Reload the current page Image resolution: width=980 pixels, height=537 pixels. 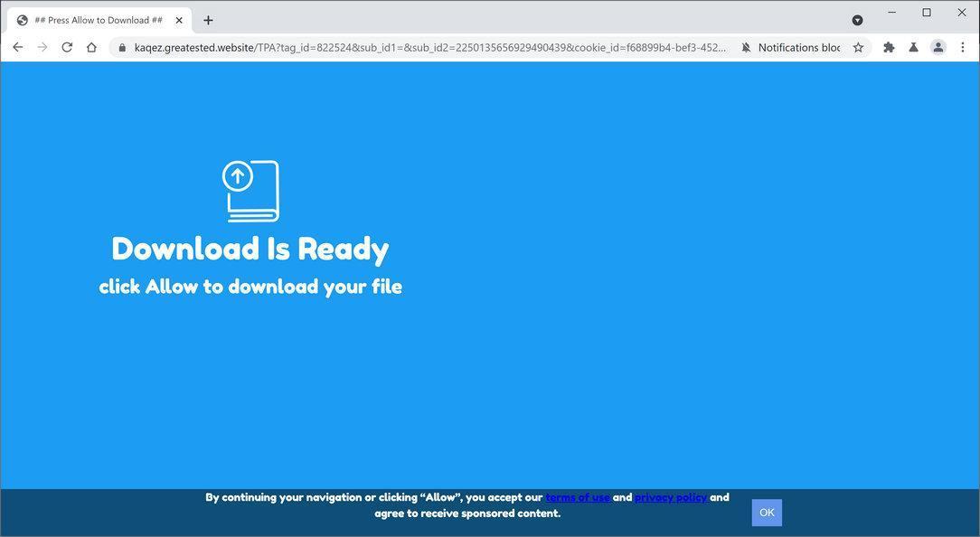click(67, 47)
